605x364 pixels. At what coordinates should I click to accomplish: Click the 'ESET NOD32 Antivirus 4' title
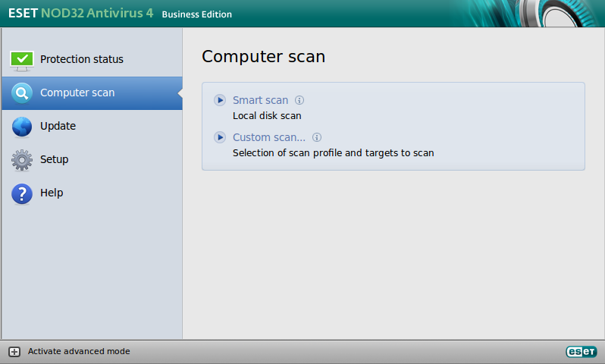click(x=80, y=13)
